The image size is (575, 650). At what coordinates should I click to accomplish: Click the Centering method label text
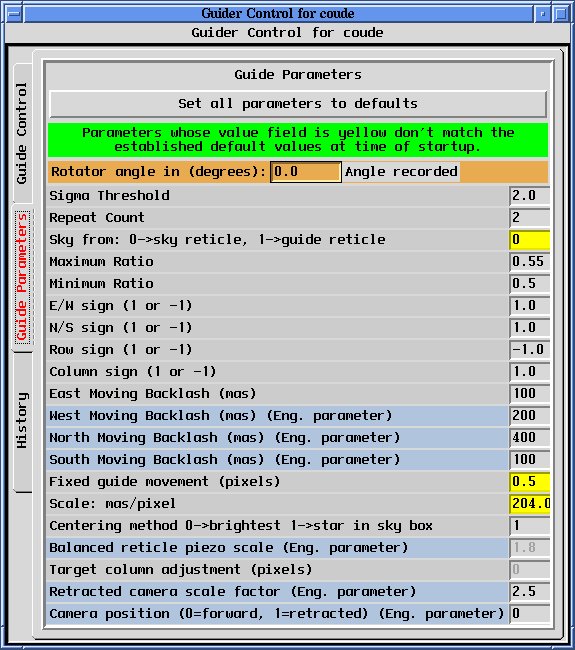coord(240,526)
